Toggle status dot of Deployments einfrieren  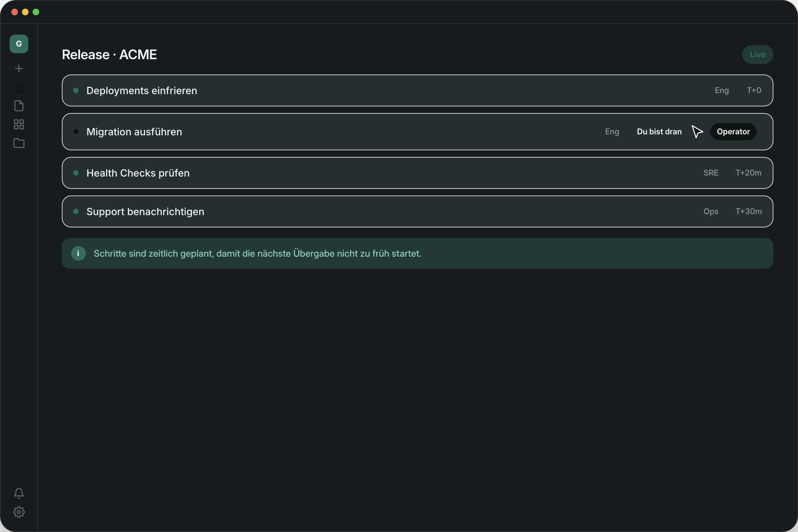(76, 90)
